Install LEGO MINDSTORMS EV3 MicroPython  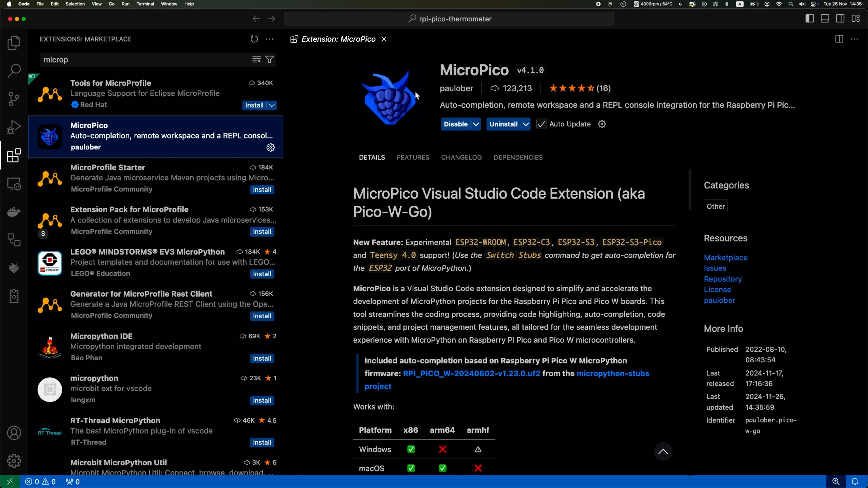pyautogui.click(x=262, y=274)
